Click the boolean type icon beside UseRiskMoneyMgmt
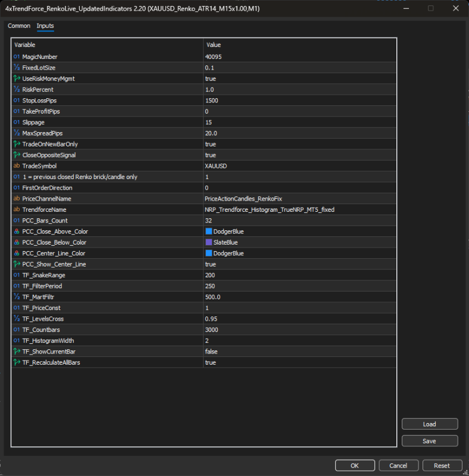Viewport: 469px width, 476px height. [17, 79]
